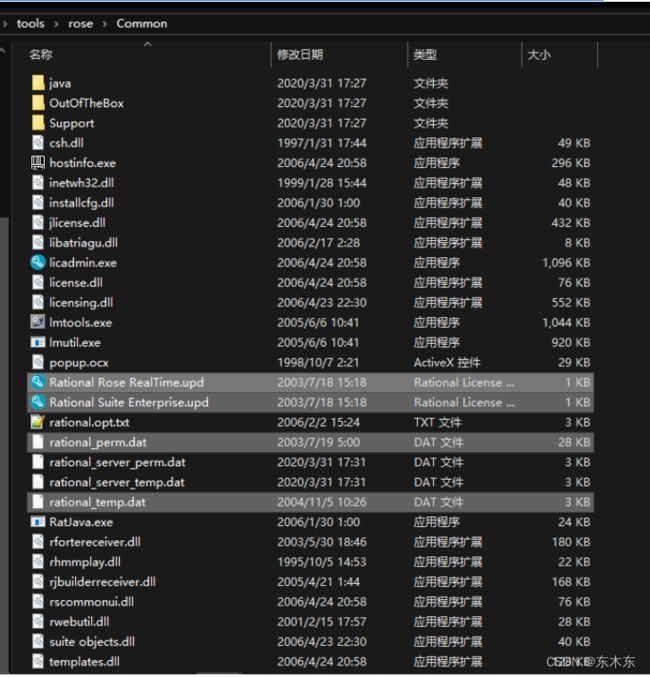Click the 1,096 KB size cell
650x677 pixels.
[566, 263]
